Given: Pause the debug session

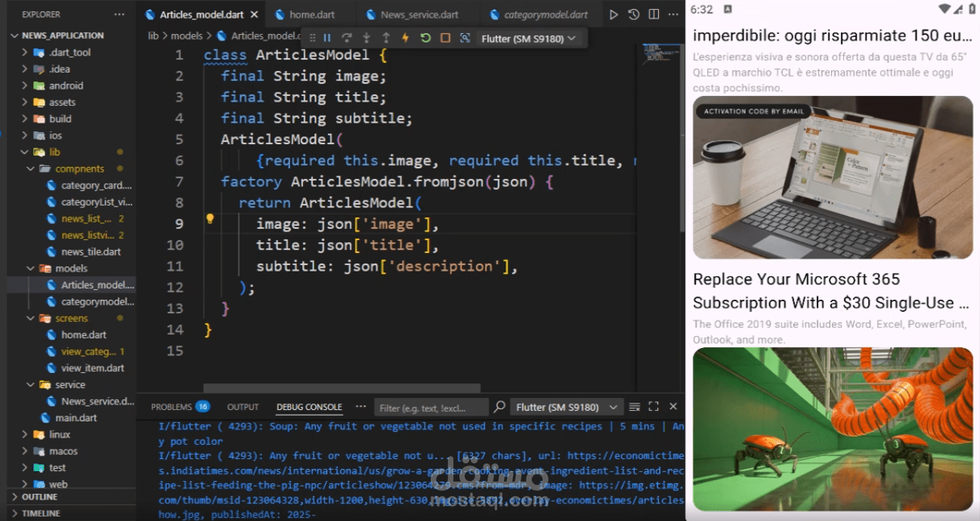Looking at the screenshot, I should 327,38.
